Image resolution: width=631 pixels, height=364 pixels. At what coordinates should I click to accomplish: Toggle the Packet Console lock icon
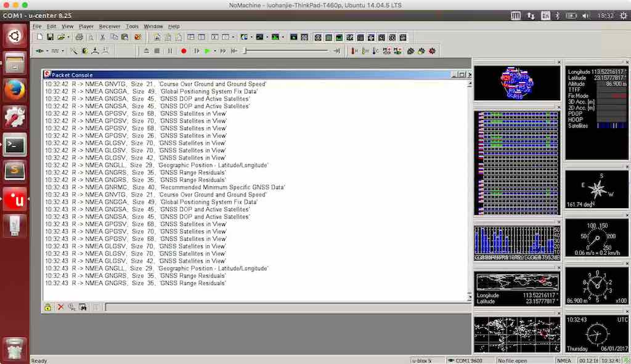tap(48, 307)
